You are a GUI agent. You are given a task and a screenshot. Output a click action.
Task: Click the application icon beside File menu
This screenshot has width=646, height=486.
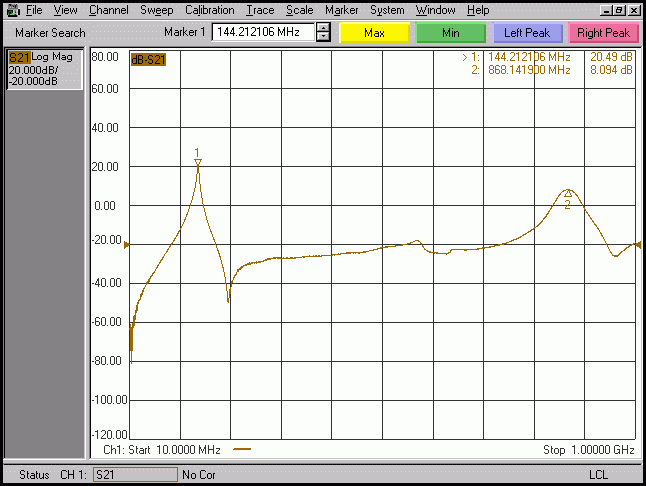point(14,9)
